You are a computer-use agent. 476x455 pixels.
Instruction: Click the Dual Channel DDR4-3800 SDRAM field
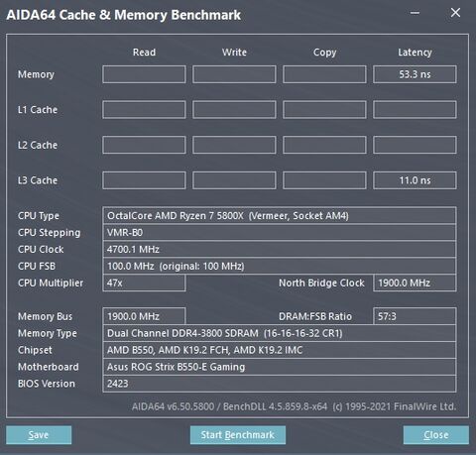pyautogui.click(x=280, y=333)
